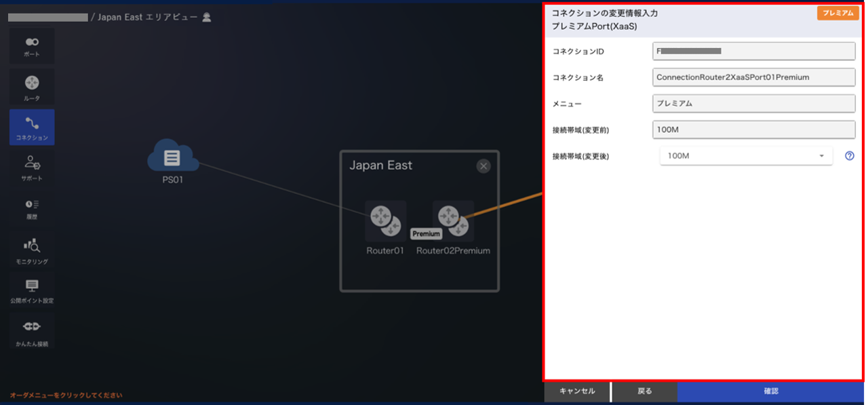Select the Router02Premium node icon
Viewport: 868px width, 405px height.
[453, 221]
